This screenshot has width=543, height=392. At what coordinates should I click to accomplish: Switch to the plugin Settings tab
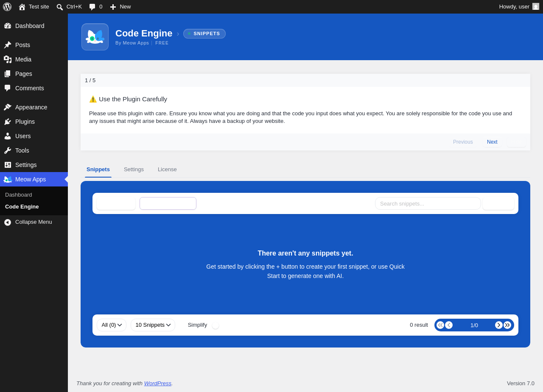point(134,170)
